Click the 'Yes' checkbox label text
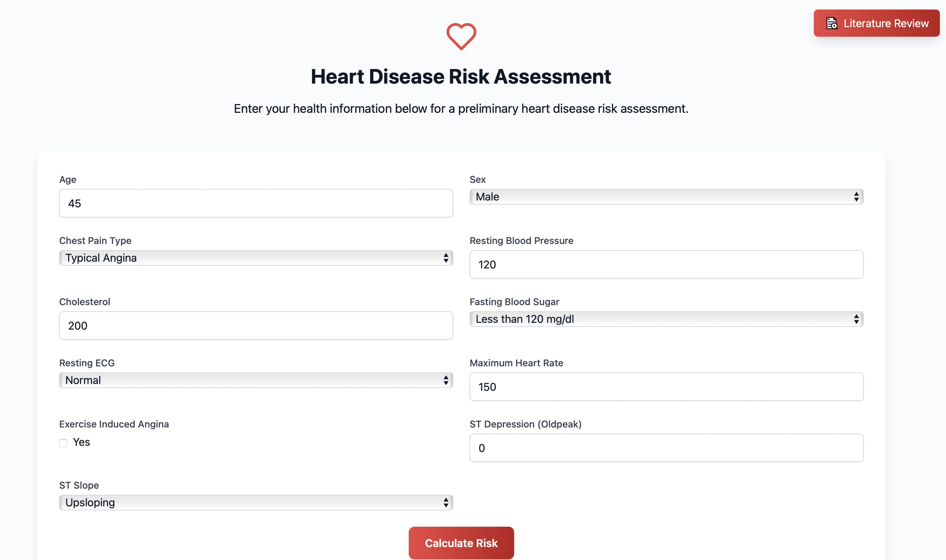The width and height of the screenshot is (946, 560). pyautogui.click(x=82, y=442)
